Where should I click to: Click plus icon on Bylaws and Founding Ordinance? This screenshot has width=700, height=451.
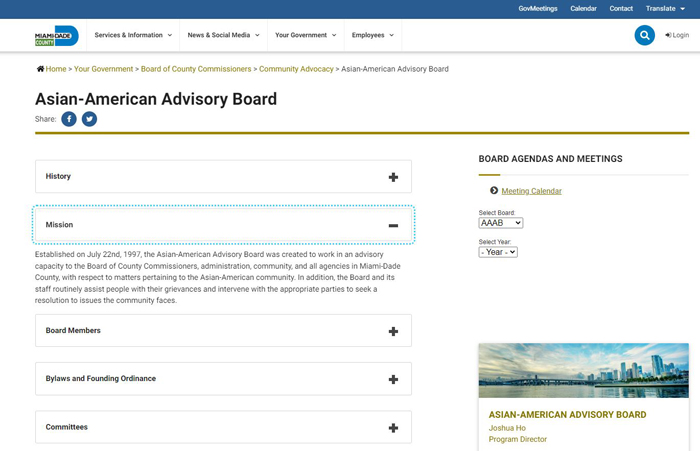[x=393, y=380]
